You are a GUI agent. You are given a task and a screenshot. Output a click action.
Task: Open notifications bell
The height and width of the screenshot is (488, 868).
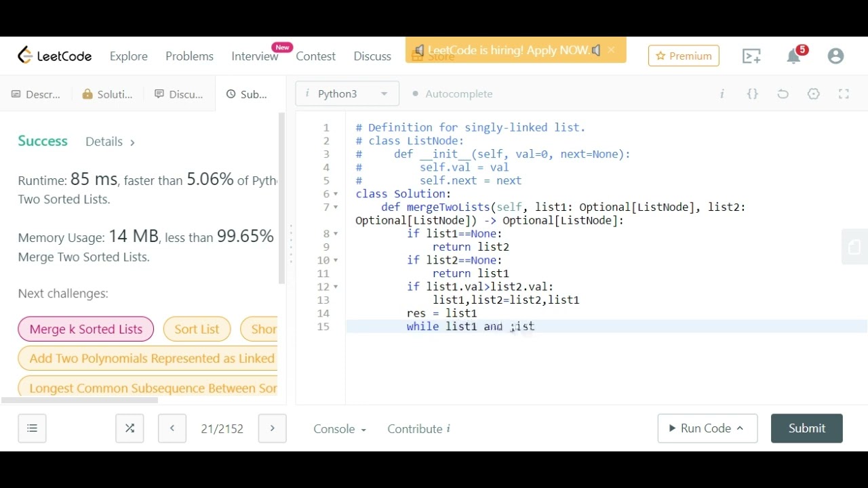coord(793,56)
